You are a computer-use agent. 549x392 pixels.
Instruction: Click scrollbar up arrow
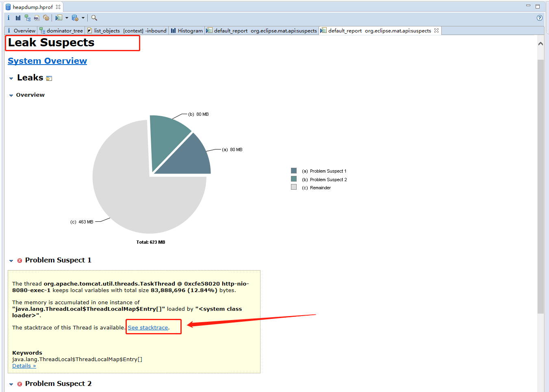tap(540, 43)
